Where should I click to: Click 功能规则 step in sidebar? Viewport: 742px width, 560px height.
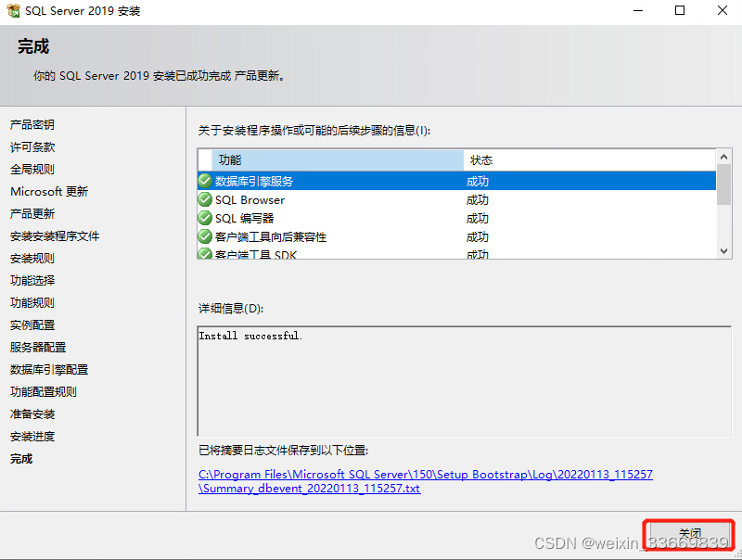click(32, 302)
